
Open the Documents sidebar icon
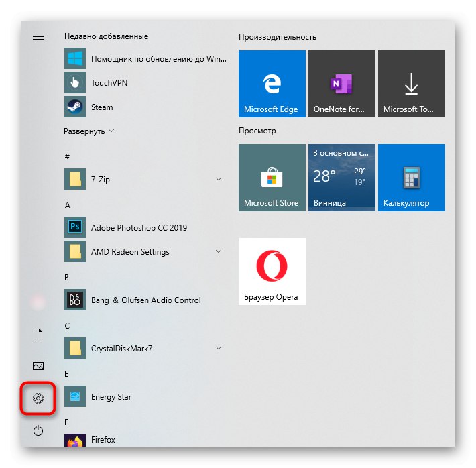point(38,334)
